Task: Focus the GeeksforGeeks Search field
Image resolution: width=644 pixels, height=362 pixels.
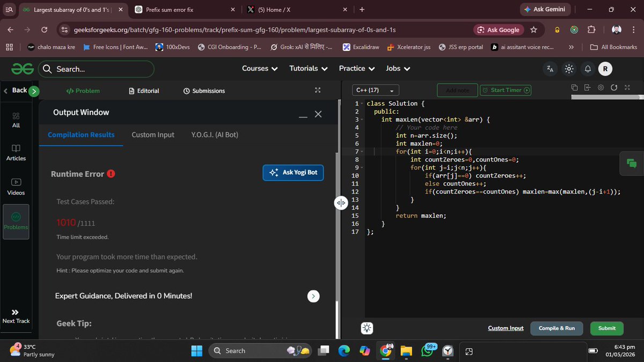Action: click(97, 69)
